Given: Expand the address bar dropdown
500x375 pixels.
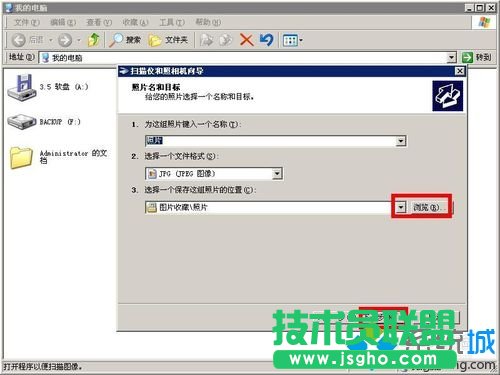Looking at the screenshot, I should tap(451, 58).
